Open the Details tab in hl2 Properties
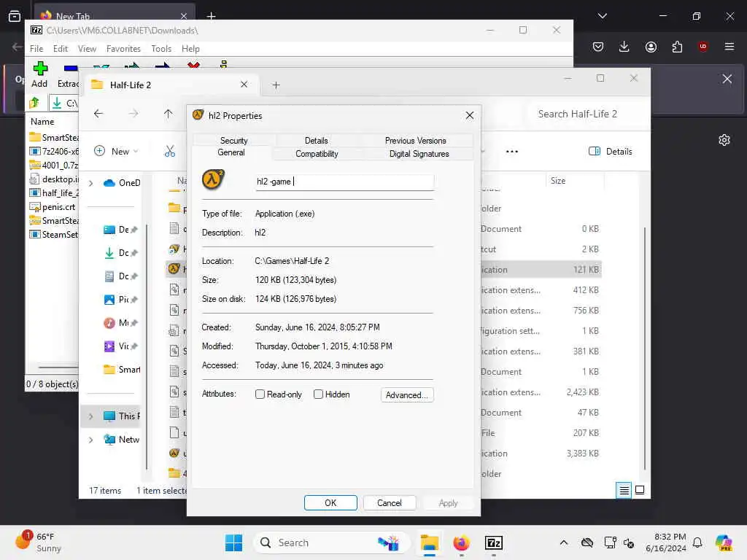Viewport: 747px width, 560px height. (317, 141)
